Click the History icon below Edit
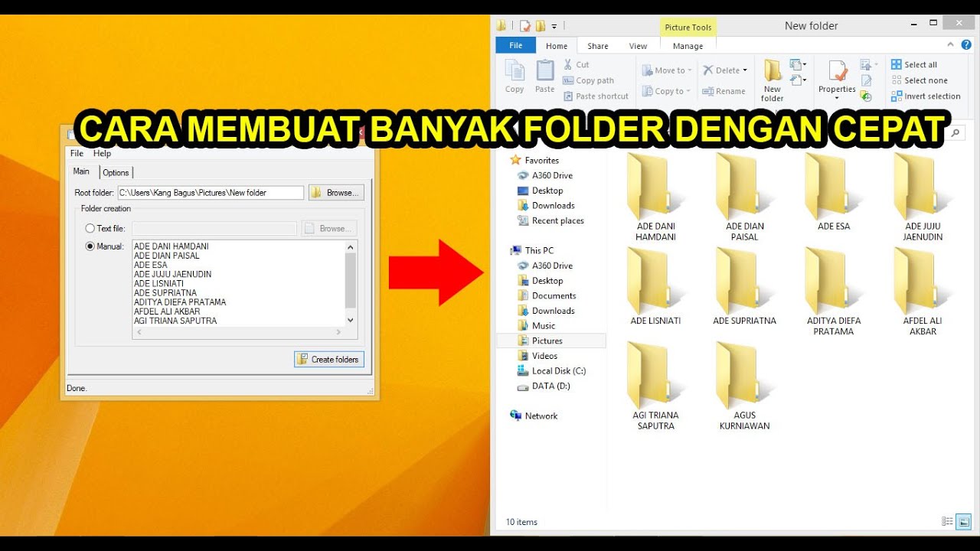980x551 pixels. click(x=866, y=96)
